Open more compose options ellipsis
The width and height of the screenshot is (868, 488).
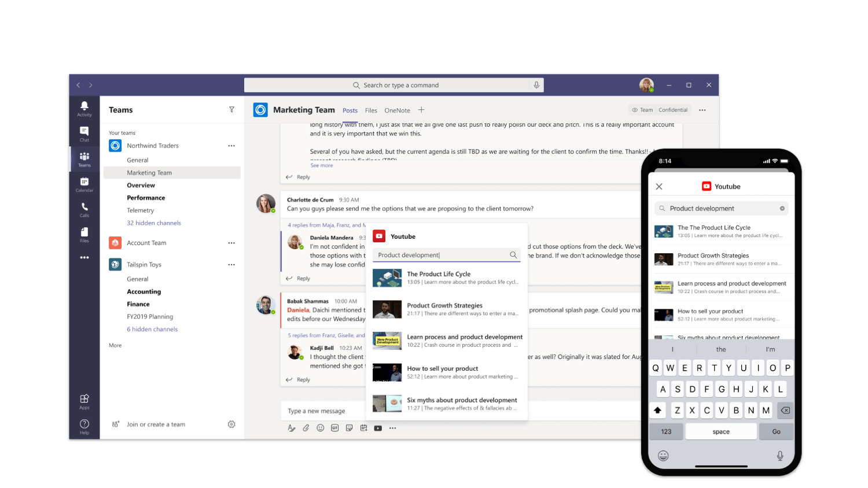(x=393, y=428)
